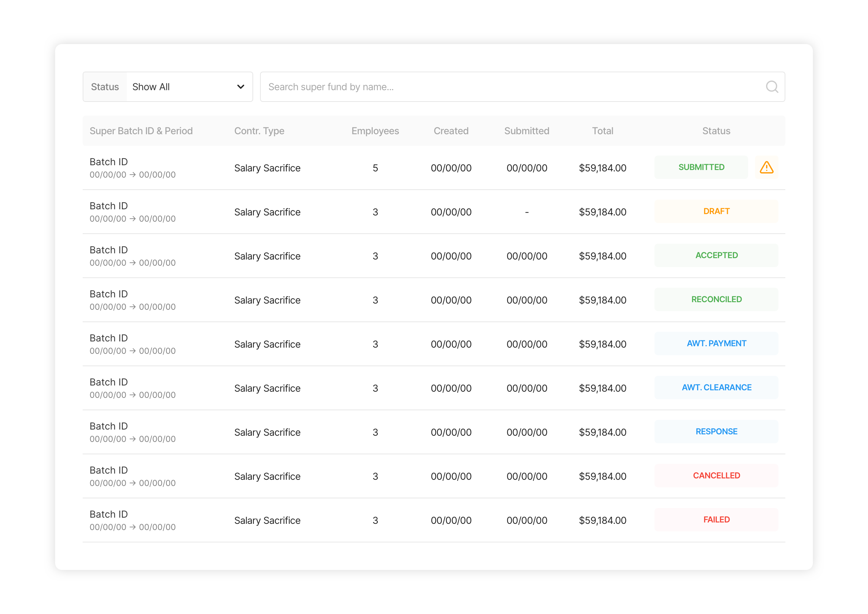Click the Contr. Type column header
This screenshot has width=868, height=614.
[259, 131]
